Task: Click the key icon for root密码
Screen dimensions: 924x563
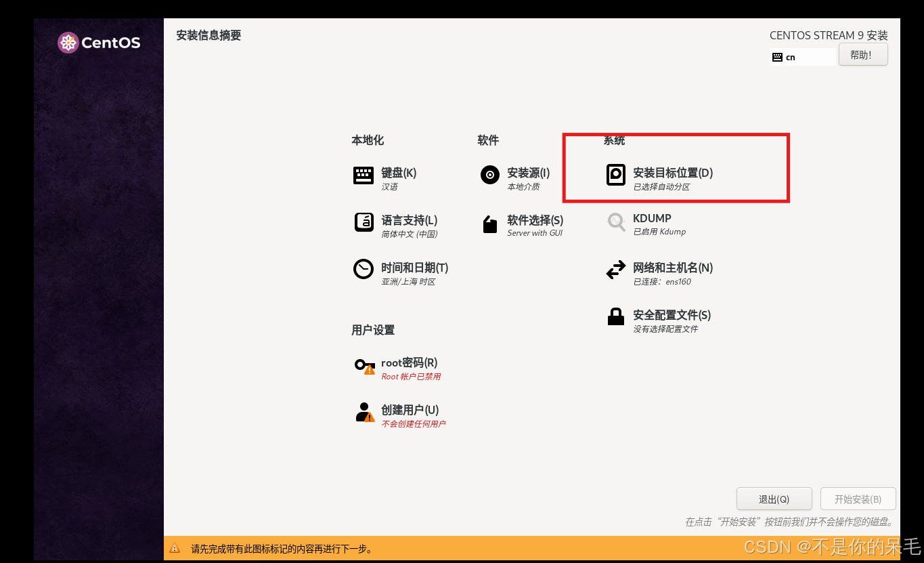Action: click(x=365, y=366)
